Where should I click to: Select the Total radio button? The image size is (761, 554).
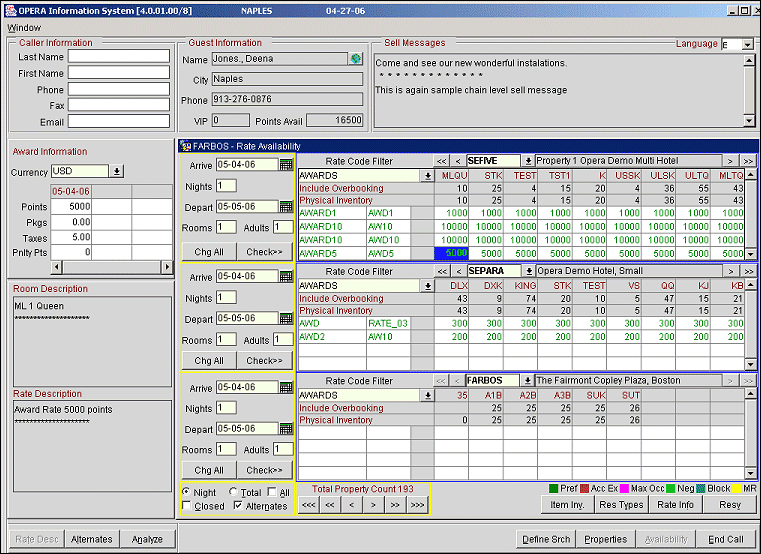234,492
